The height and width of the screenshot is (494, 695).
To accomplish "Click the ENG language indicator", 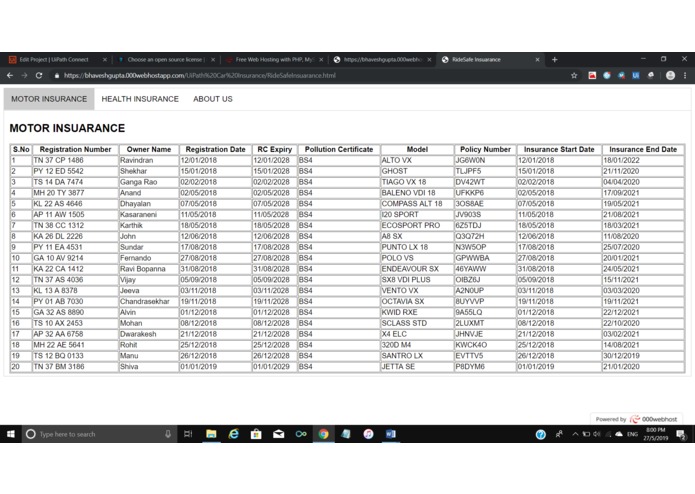I will tap(632, 434).
